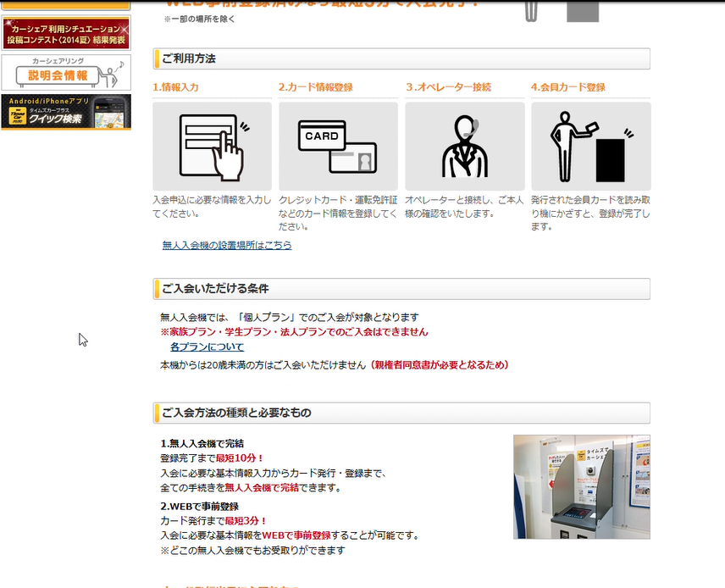This screenshot has height=588, width=725.
Task: Click the カード発行まで最短3分！ line
Action: pos(214,521)
